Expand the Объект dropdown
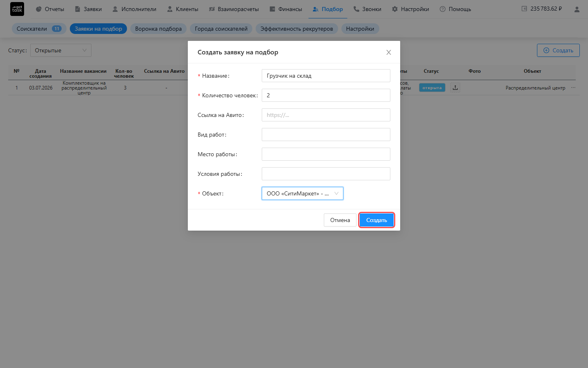Viewport: 588px width, 368px height. pyautogui.click(x=303, y=193)
